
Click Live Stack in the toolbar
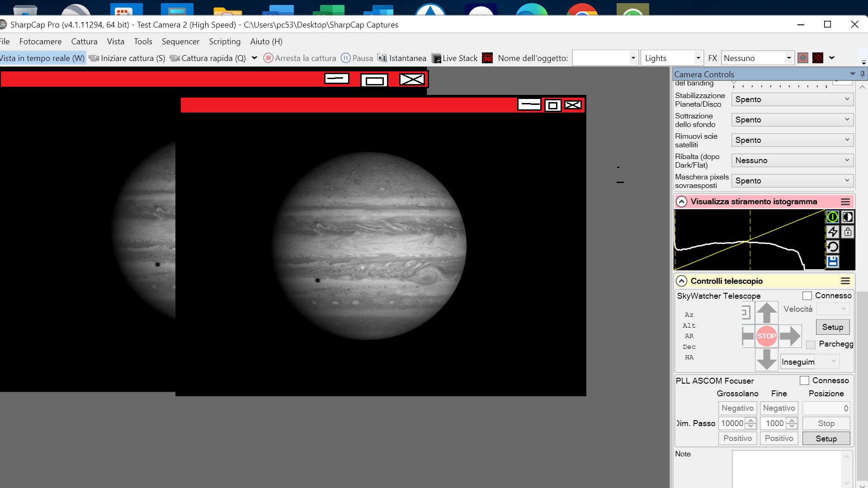(x=455, y=58)
